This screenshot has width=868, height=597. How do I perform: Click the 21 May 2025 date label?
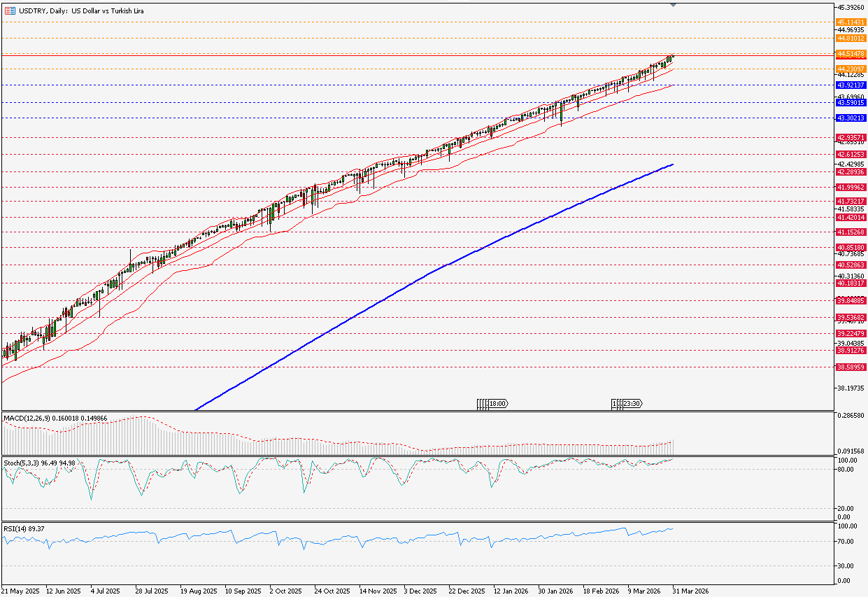tap(20, 591)
